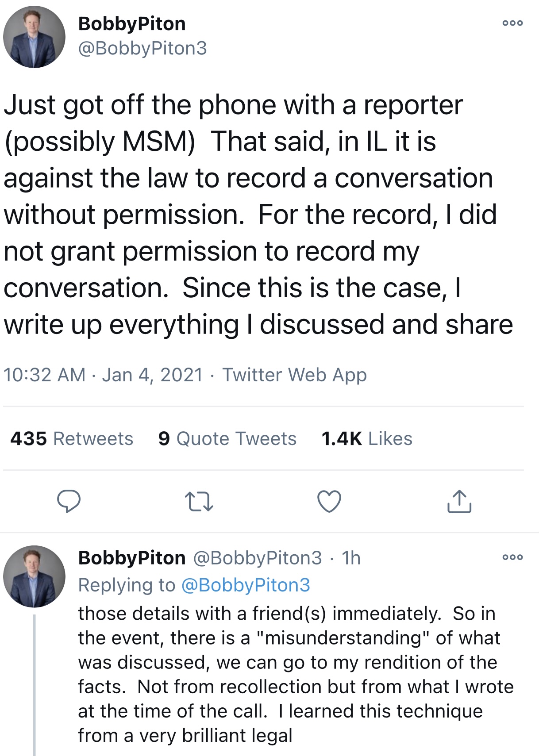Tap the reply tweet's profile avatar

click(35, 576)
